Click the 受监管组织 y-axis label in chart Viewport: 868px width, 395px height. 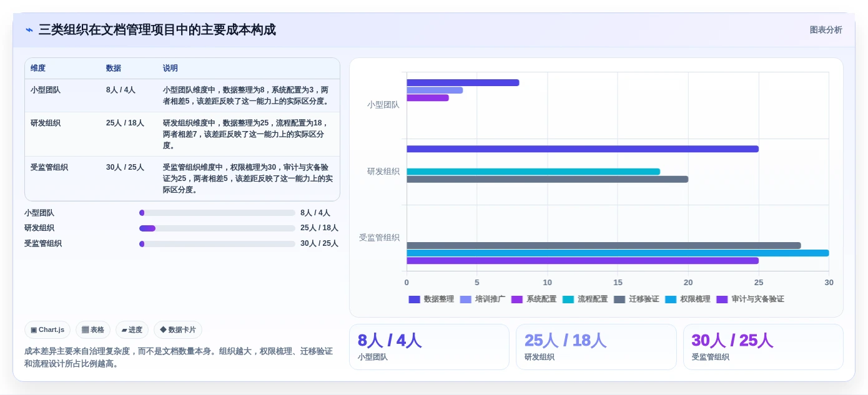(x=379, y=238)
